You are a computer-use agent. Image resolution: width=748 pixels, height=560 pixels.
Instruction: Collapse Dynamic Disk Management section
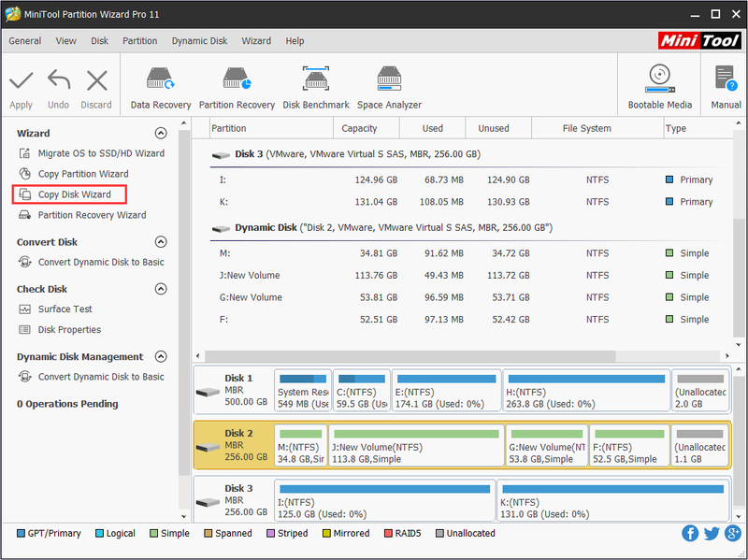161,356
